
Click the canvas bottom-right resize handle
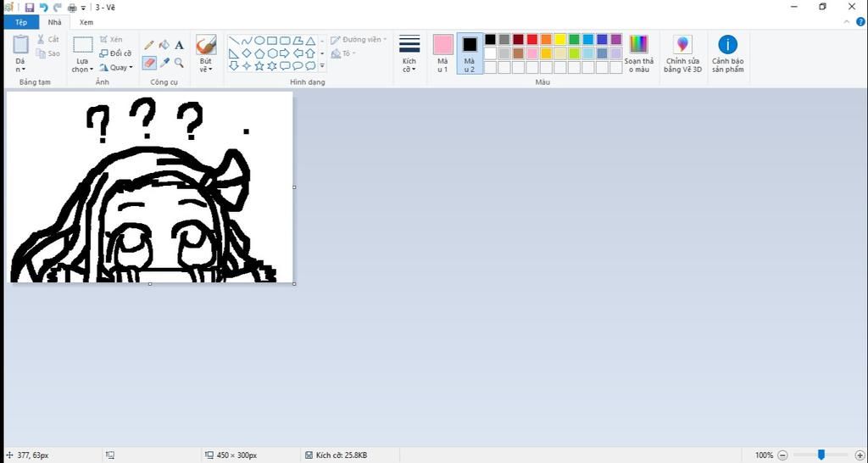(x=294, y=283)
